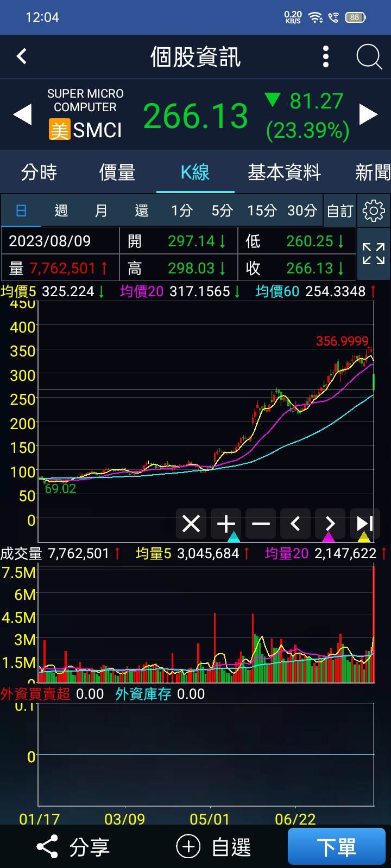391x868 pixels.
Task: Select the 月 monthly period
Action: (102, 210)
